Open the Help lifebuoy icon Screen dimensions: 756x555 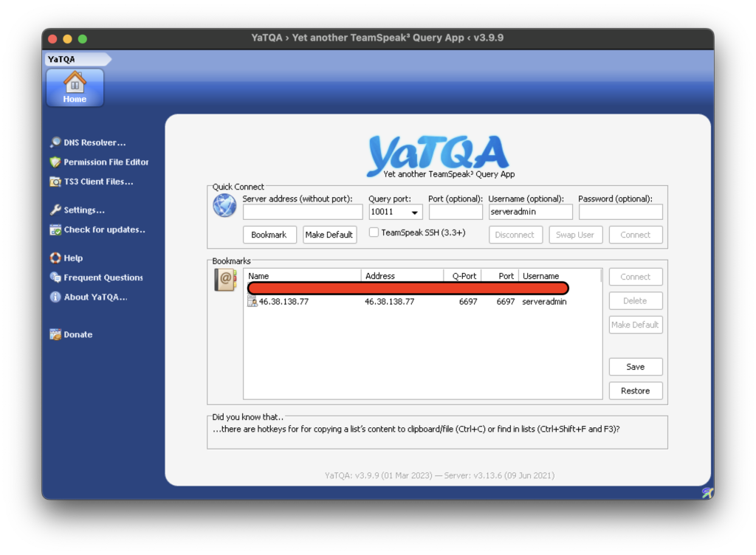[x=55, y=258]
